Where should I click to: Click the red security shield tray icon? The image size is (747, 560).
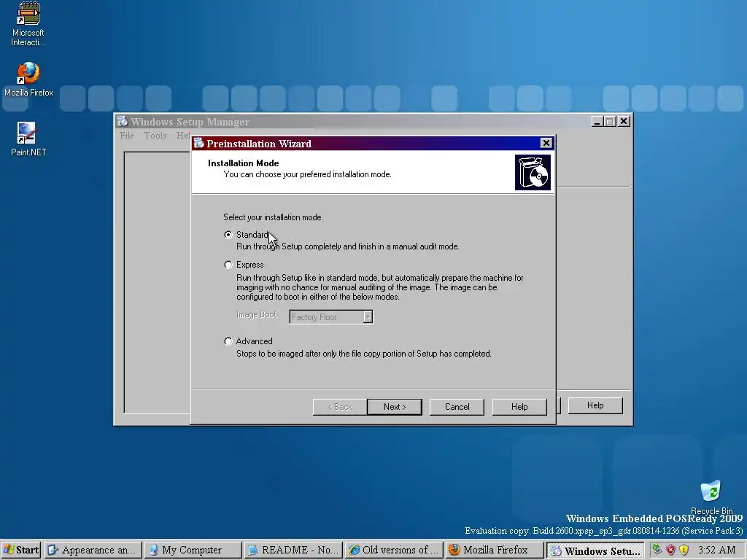[x=671, y=550]
